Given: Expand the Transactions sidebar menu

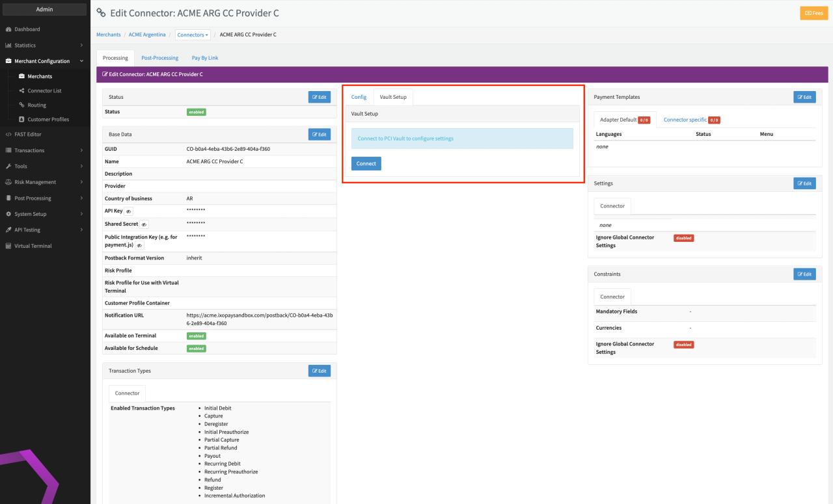Looking at the screenshot, I should (x=29, y=150).
